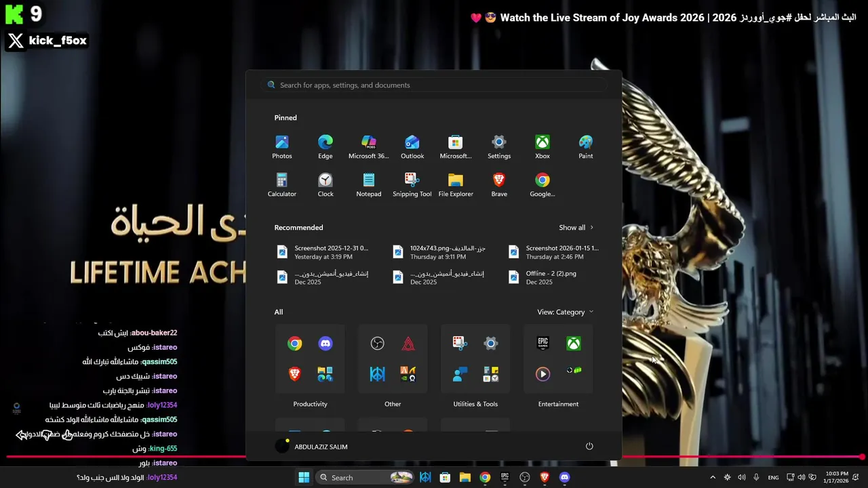
Task: Expand the View: Category dropdown
Action: point(566,312)
